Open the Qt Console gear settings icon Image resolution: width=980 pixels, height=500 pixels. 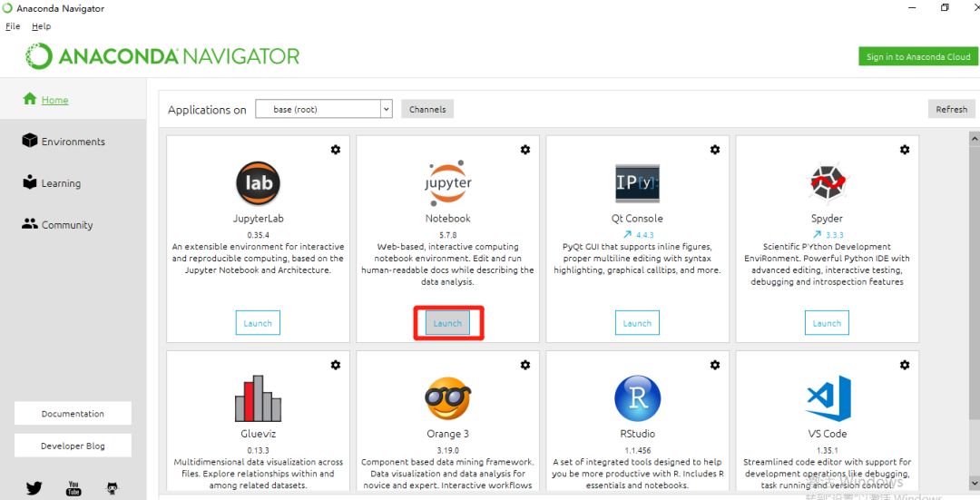715,150
